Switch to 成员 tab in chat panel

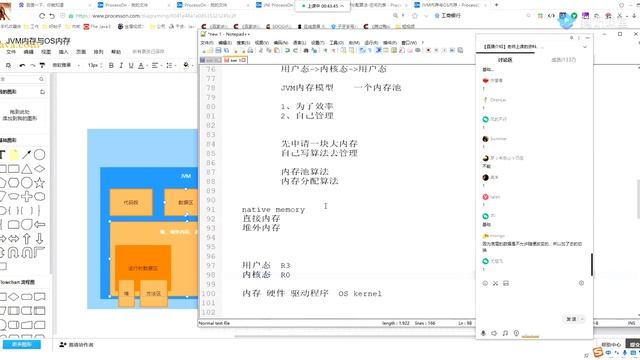[564, 60]
